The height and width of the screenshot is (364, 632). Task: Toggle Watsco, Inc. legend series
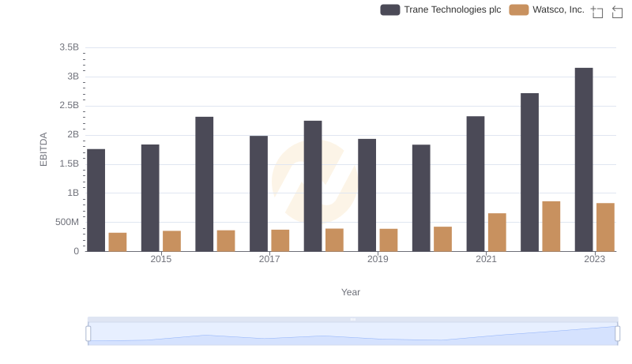pyautogui.click(x=547, y=9)
